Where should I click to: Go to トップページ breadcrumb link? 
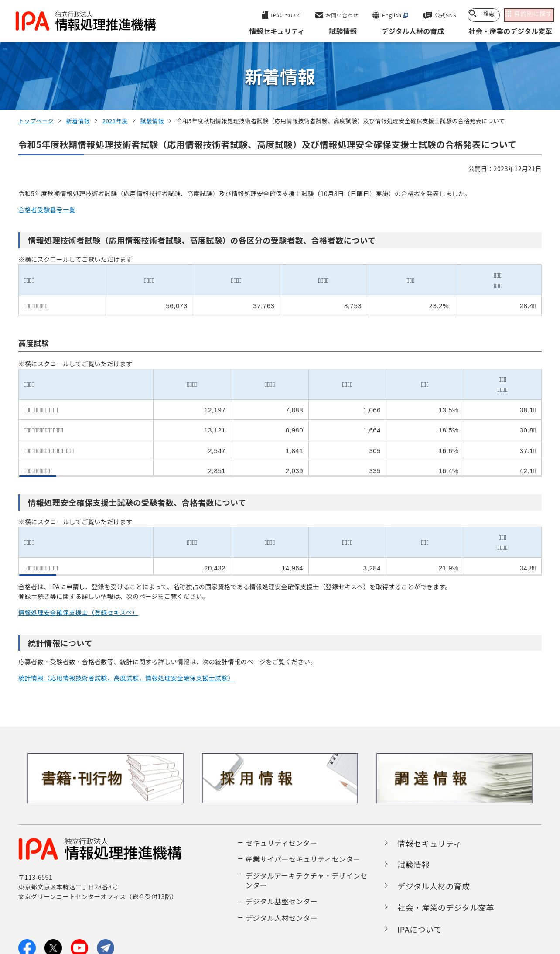coord(36,121)
